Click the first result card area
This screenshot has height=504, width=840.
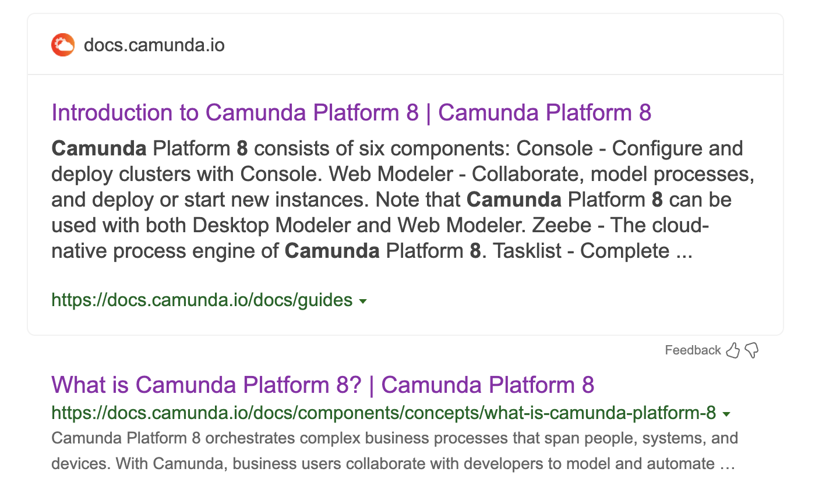pos(405,204)
